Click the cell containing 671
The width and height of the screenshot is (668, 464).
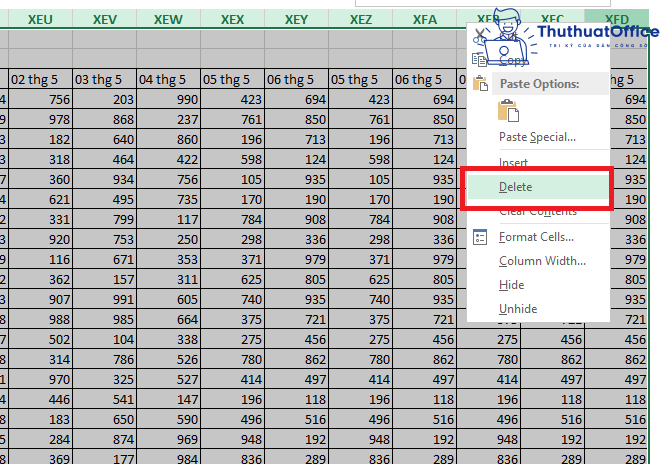click(x=105, y=259)
